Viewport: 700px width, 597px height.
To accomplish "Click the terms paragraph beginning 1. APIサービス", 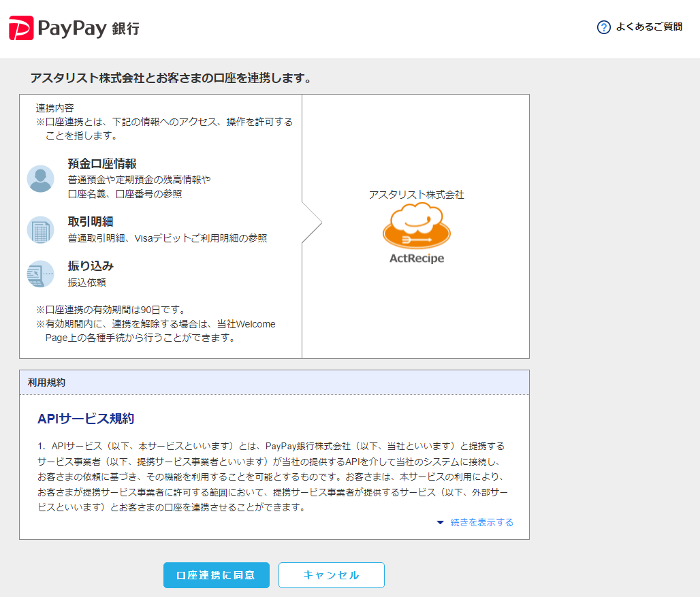I will coord(273,477).
